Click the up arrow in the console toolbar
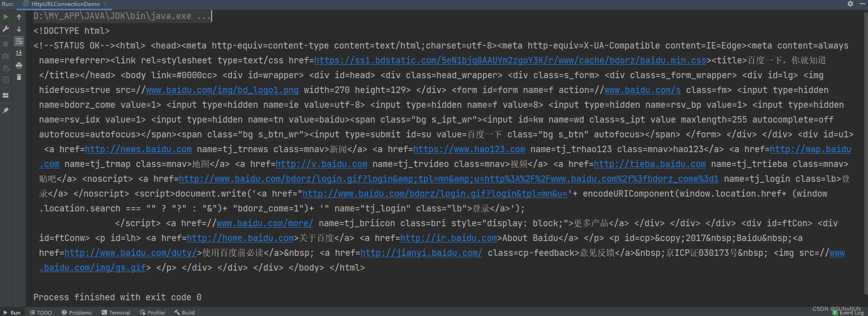 click(x=19, y=17)
